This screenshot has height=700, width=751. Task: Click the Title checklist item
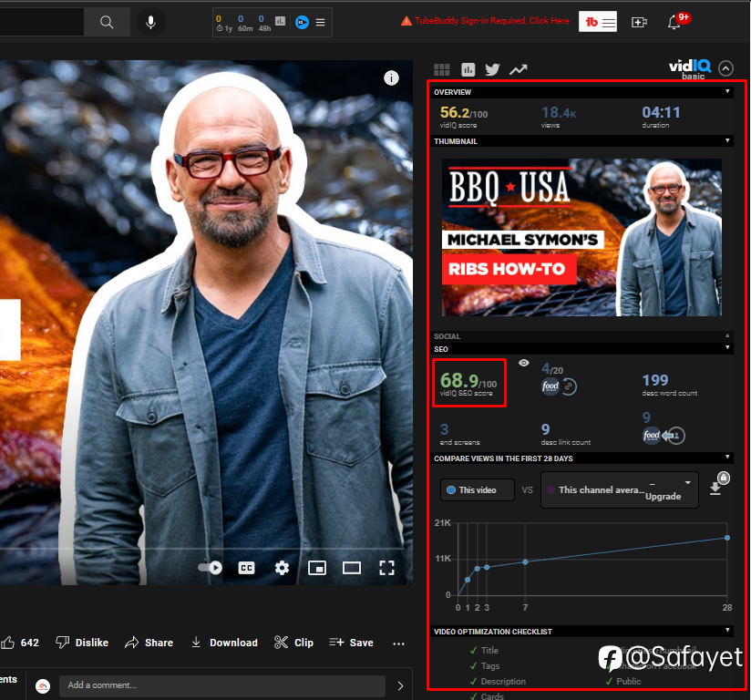tap(484, 650)
